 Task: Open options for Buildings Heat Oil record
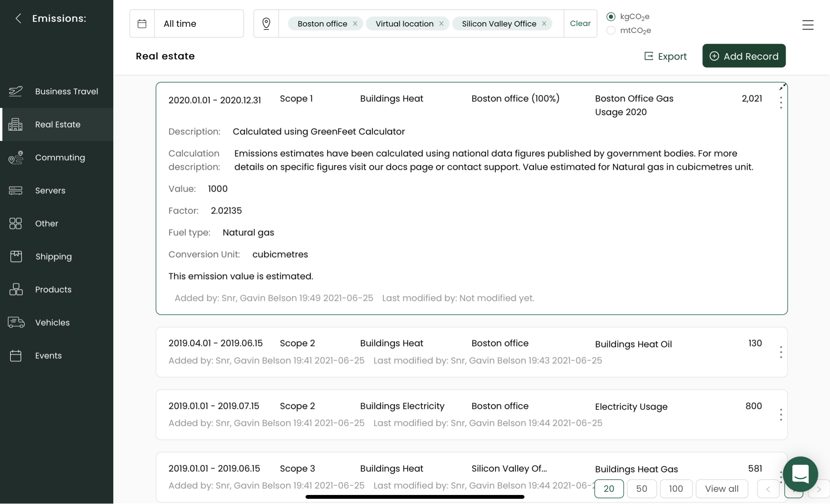[781, 352]
